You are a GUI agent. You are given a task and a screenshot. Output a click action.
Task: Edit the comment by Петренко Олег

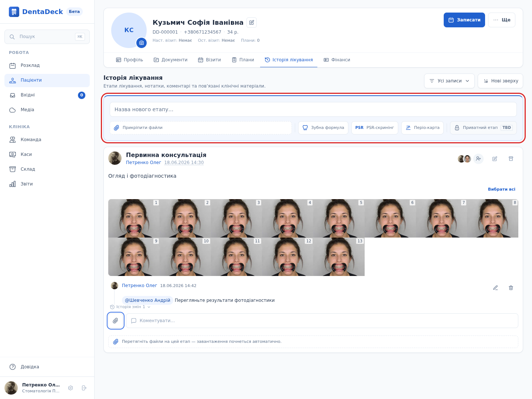click(x=495, y=288)
